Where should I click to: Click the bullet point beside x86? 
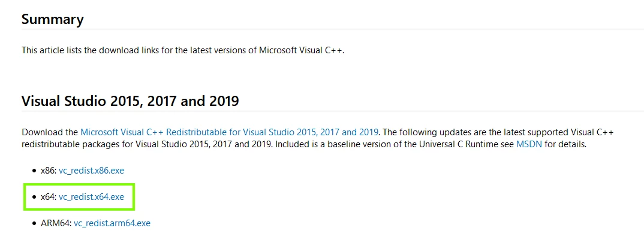click(x=35, y=171)
